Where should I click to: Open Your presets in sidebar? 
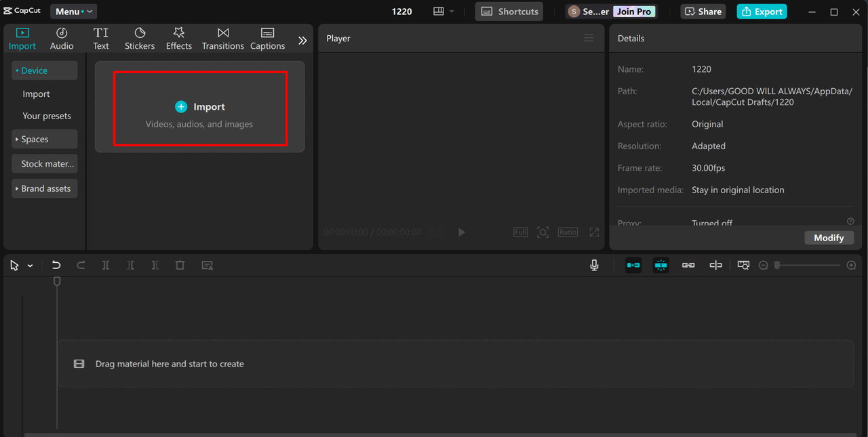tap(47, 116)
